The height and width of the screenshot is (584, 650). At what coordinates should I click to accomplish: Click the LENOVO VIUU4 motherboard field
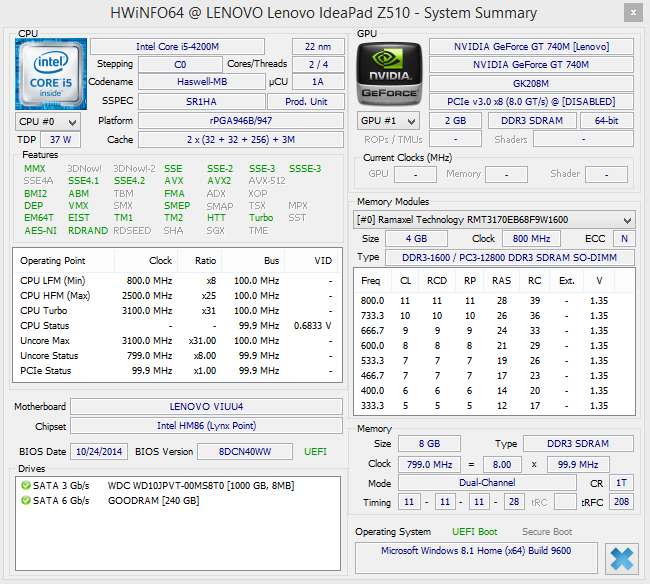206,407
